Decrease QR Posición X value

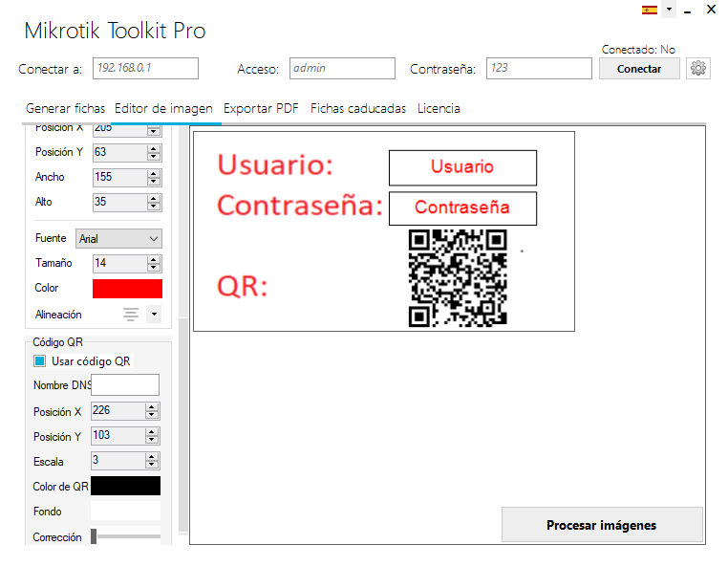[x=152, y=415]
